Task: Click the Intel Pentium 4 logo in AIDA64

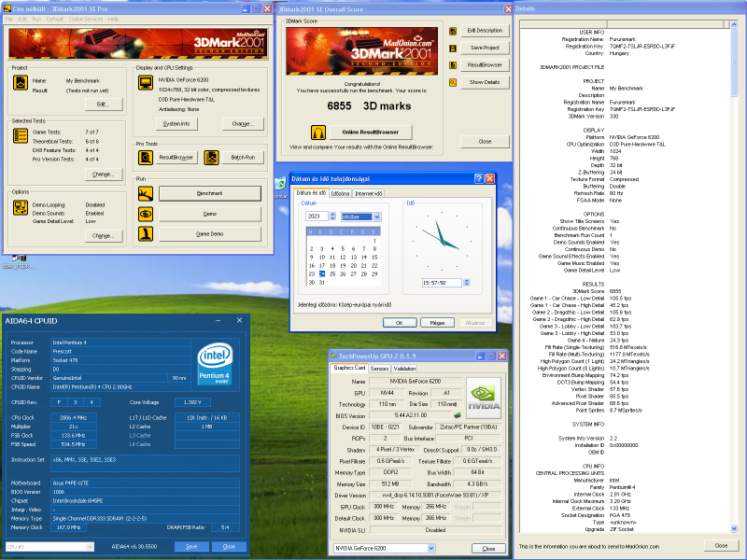Action: [x=215, y=363]
